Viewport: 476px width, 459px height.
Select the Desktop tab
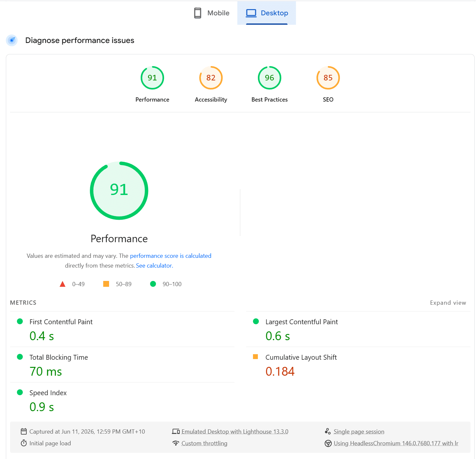point(267,13)
